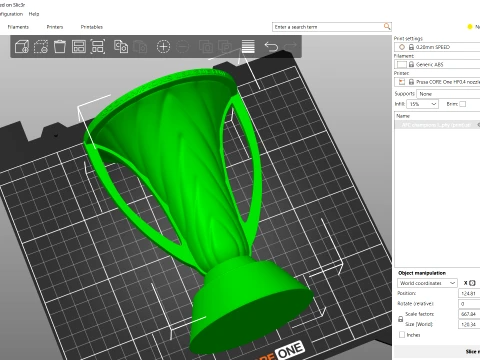This screenshot has height=360, width=480.
Task: Click the yellow mode indicator dot
Action: click(470, 27)
